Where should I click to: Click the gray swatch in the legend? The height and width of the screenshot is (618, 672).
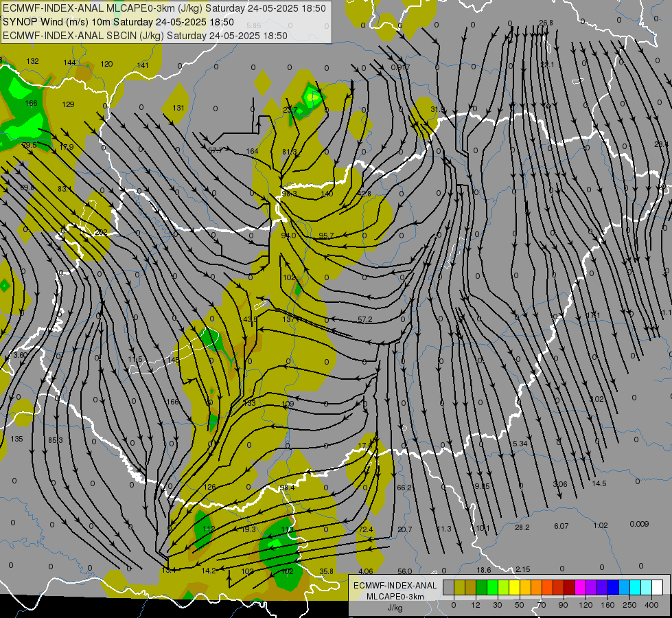pos(449,588)
